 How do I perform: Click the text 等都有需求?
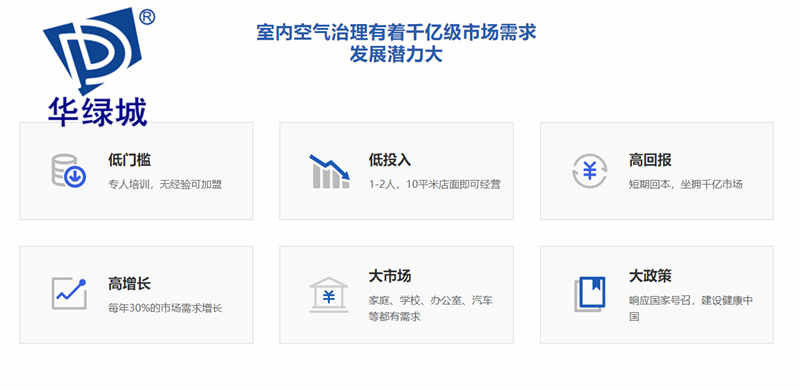[x=394, y=316]
